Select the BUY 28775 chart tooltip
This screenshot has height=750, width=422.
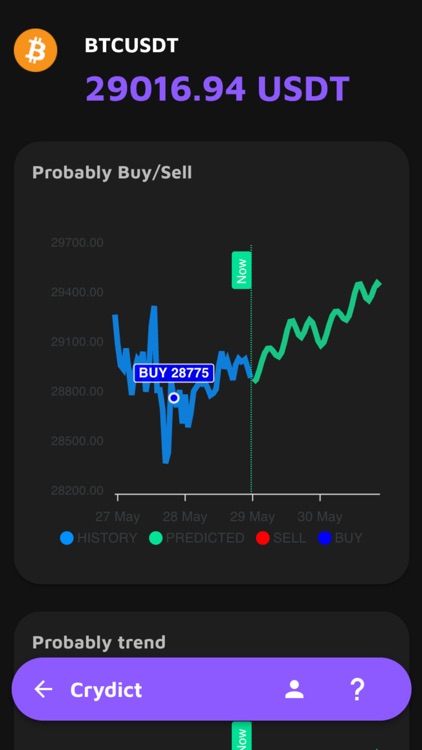point(174,373)
